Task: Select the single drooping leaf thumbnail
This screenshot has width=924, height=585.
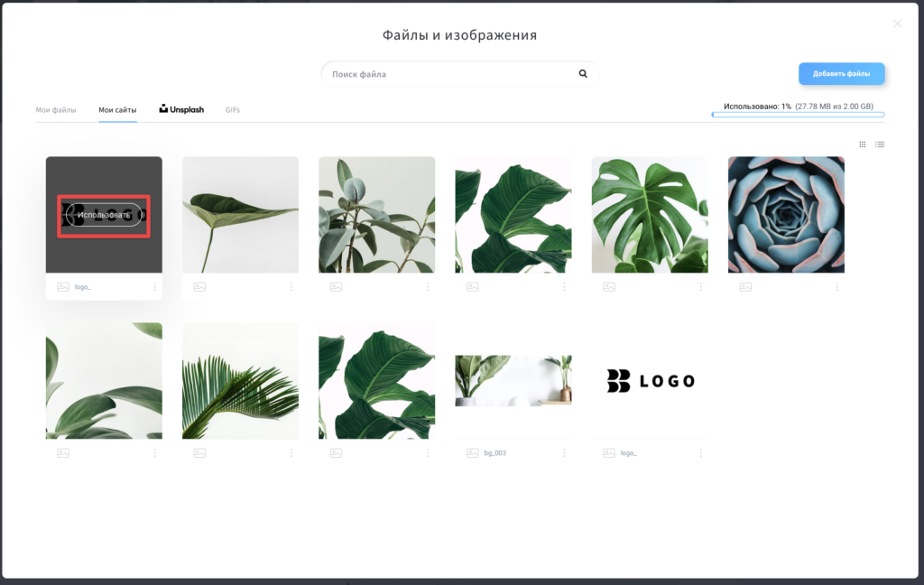Action: coord(240,215)
